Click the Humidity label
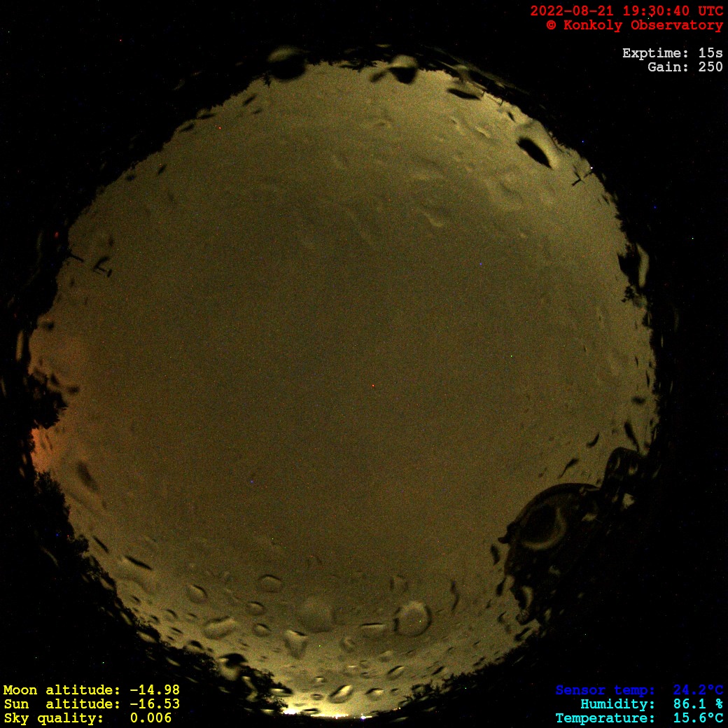This screenshot has height=728, width=728. click(x=617, y=704)
